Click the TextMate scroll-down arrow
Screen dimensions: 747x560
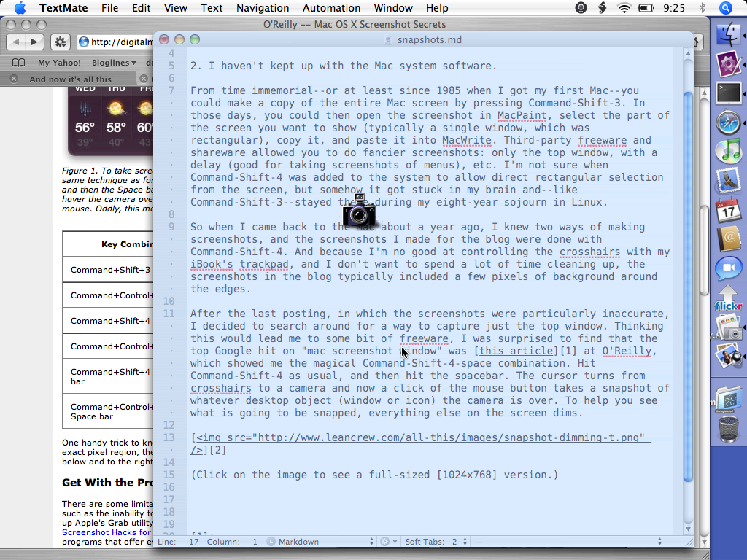[688, 529]
